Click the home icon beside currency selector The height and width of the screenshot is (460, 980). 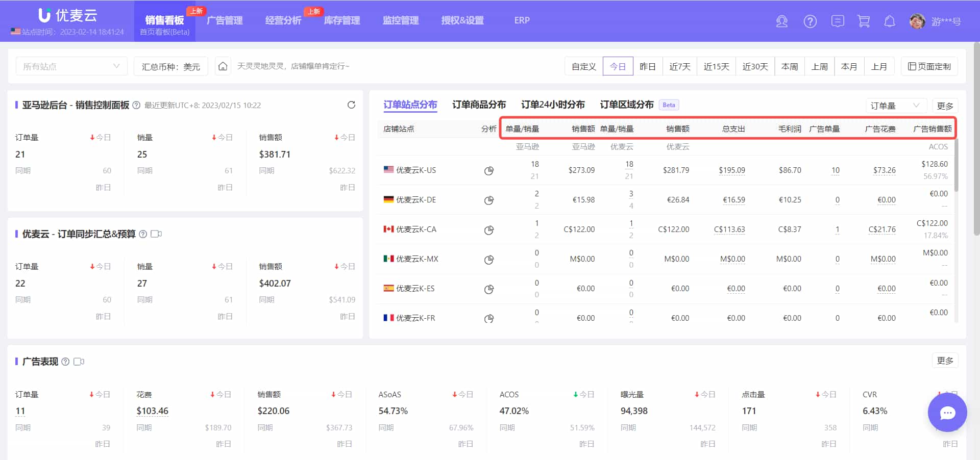pyautogui.click(x=223, y=66)
